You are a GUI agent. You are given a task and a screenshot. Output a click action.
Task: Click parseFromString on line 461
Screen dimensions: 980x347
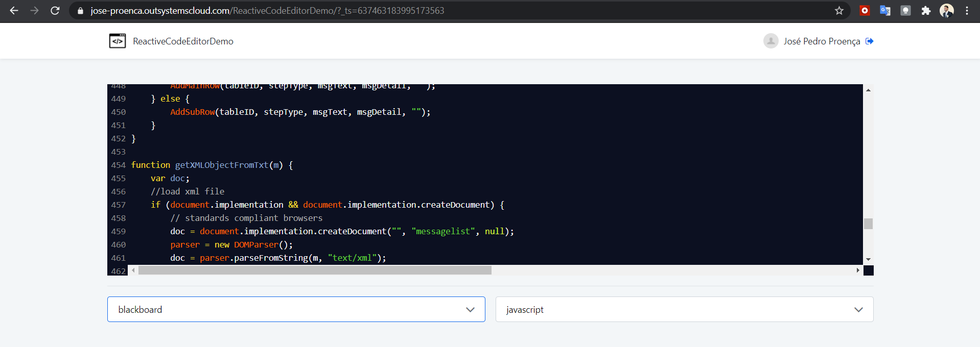pyautogui.click(x=271, y=258)
